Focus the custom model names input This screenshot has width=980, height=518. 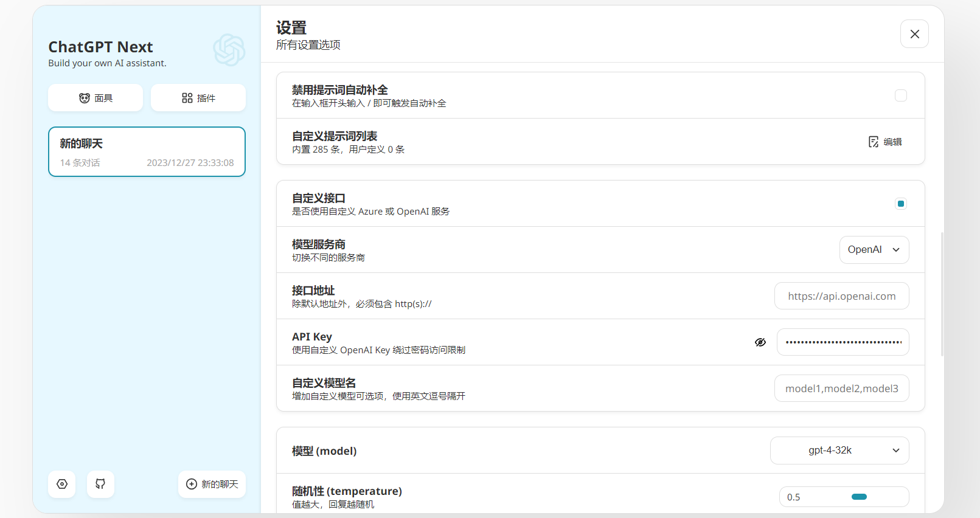[x=842, y=388]
